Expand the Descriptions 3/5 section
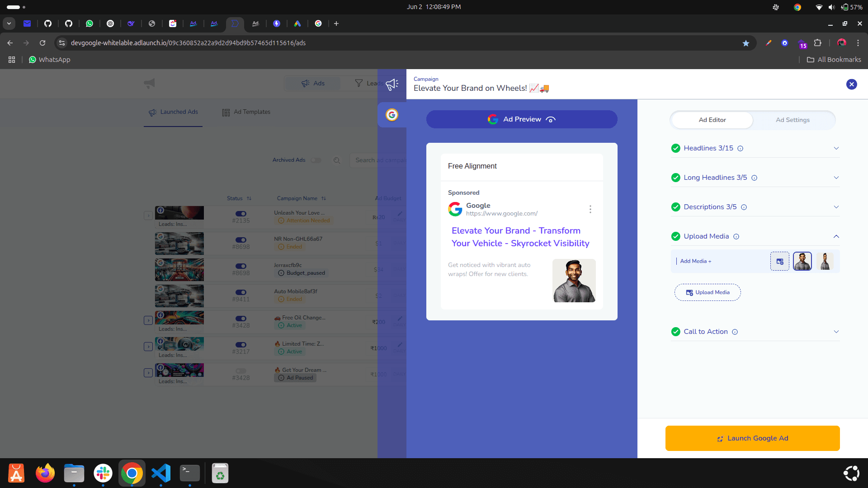The width and height of the screenshot is (868, 488). 836,207
